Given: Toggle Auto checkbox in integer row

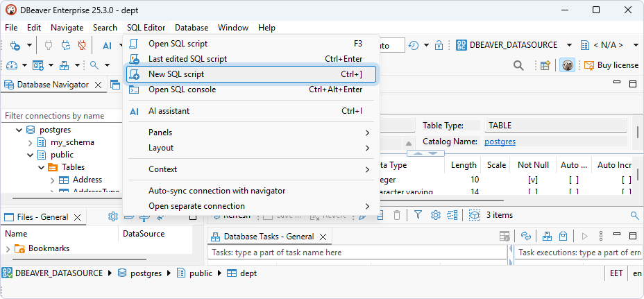Looking at the screenshot, I should click(574, 180).
